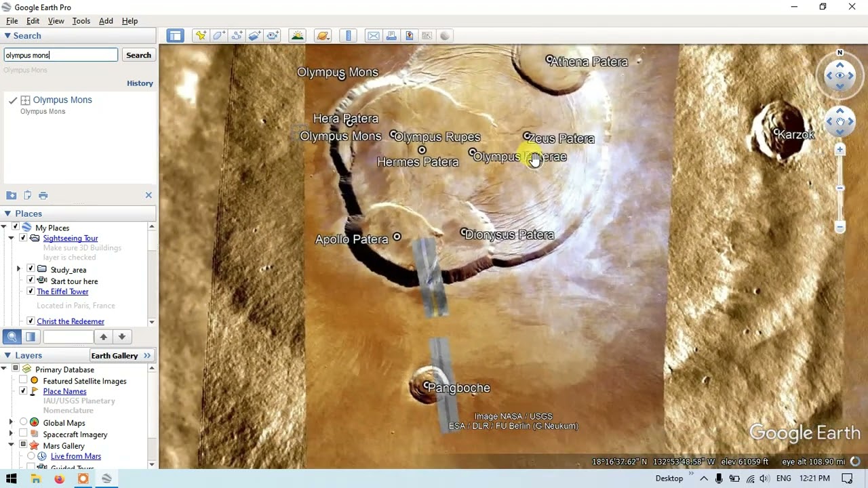This screenshot has width=868, height=488.
Task: Click the Look joystick eye control
Action: [840, 75]
